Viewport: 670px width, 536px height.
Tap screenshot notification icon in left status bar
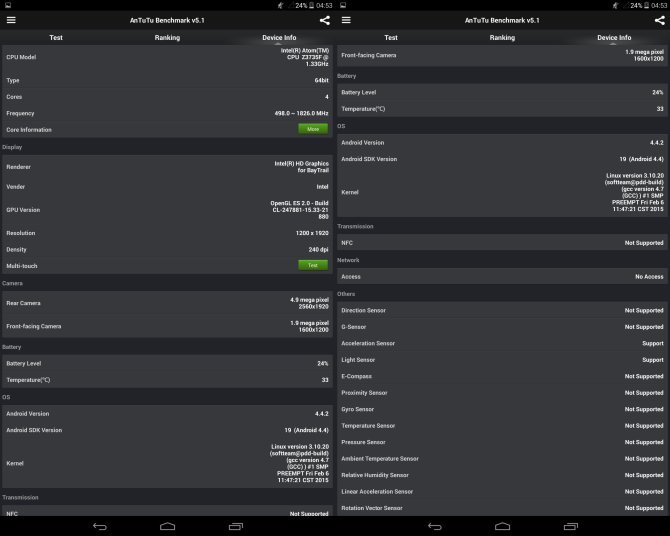tap(8, 5)
